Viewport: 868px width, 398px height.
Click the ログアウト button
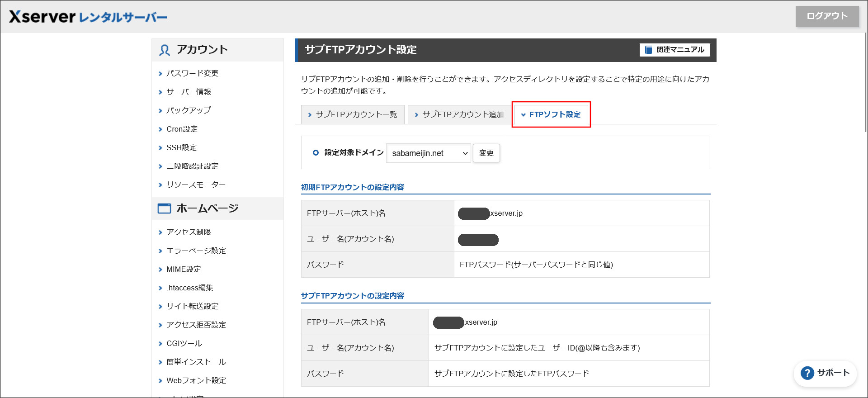tap(827, 16)
